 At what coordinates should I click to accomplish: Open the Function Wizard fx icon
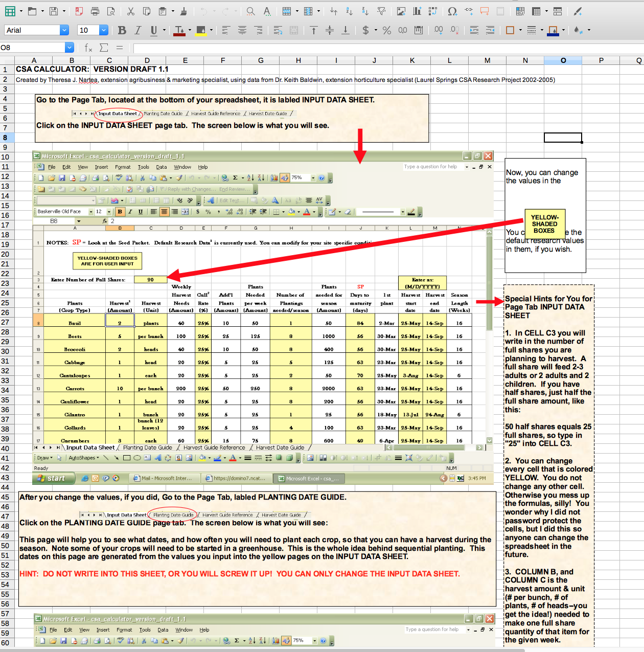(88, 48)
